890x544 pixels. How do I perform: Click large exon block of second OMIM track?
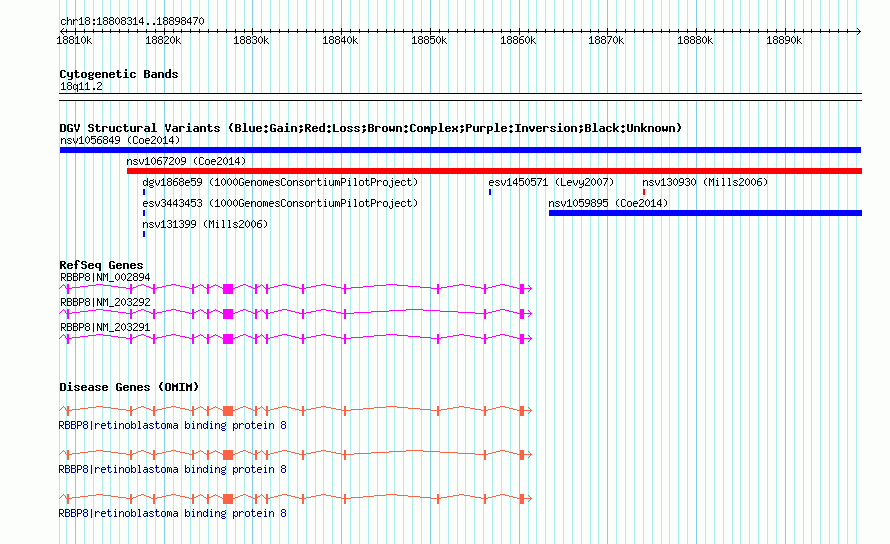click(228, 455)
